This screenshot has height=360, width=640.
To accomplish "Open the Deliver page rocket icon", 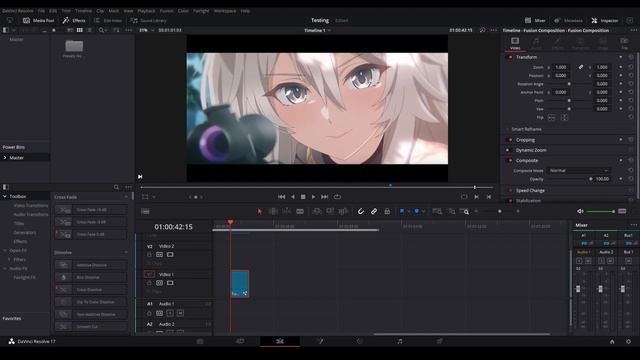I will tap(440, 341).
